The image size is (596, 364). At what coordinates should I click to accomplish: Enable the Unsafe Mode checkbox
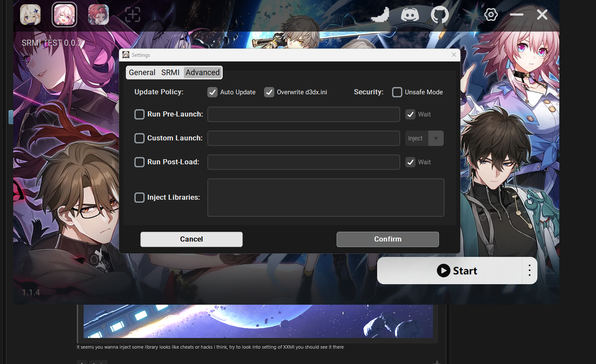pos(397,92)
